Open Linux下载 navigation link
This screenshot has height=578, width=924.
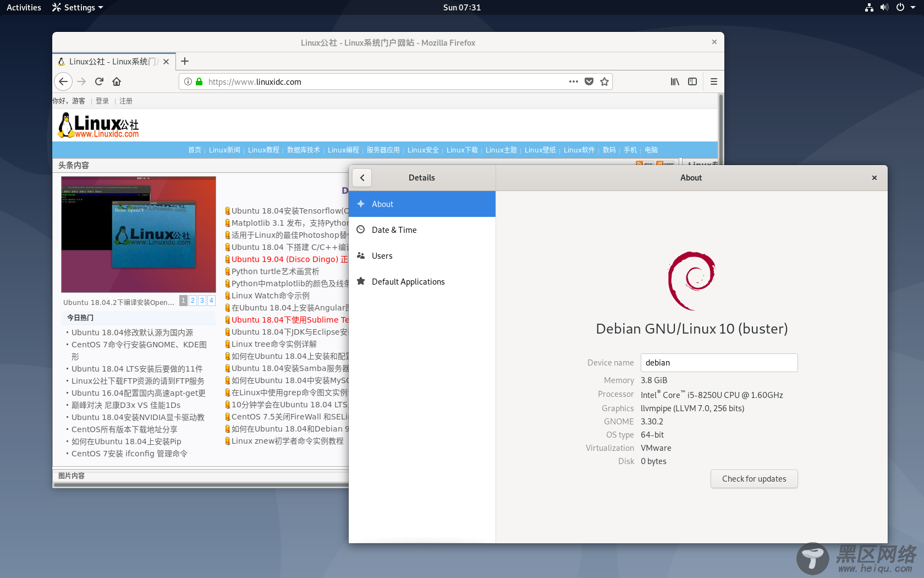coord(462,150)
